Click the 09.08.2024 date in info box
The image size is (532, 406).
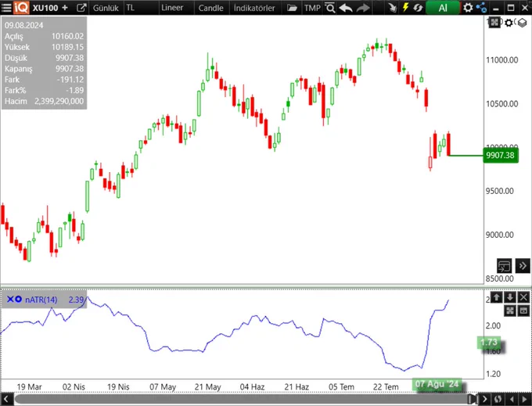[x=23, y=25]
